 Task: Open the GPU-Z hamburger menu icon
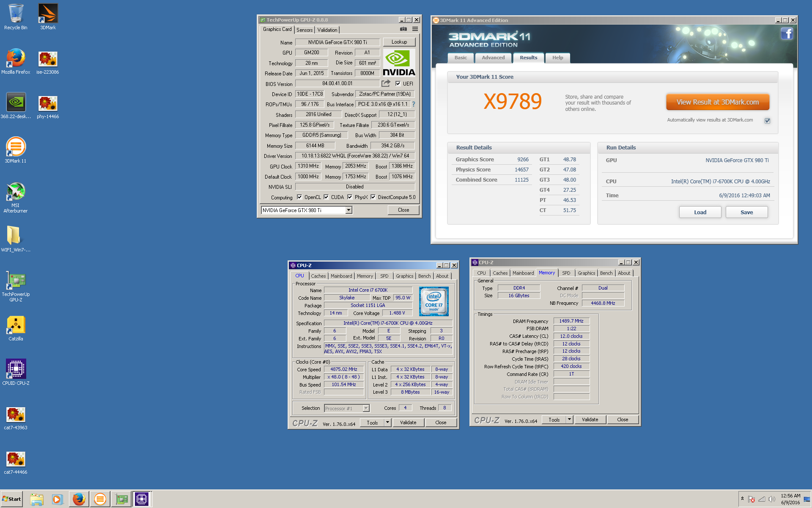click(415, 29)
